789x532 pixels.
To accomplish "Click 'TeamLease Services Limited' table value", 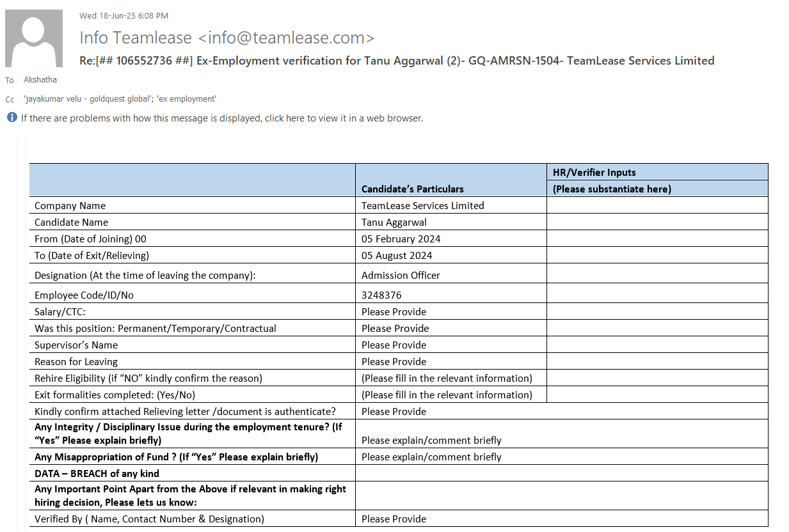I will (x=423, y=205).
